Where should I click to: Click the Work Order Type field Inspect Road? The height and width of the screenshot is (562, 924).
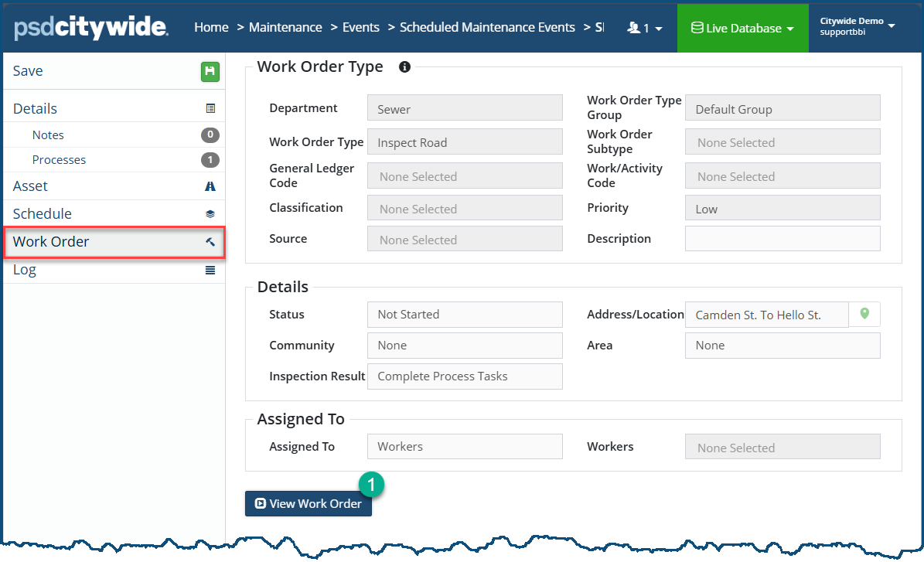tap(465, 141)
